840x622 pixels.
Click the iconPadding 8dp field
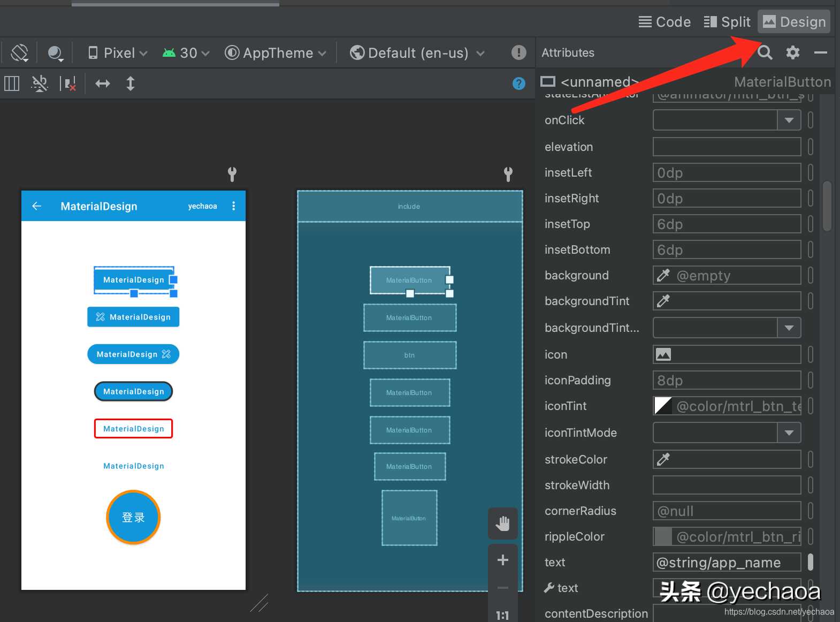(727, 380)
